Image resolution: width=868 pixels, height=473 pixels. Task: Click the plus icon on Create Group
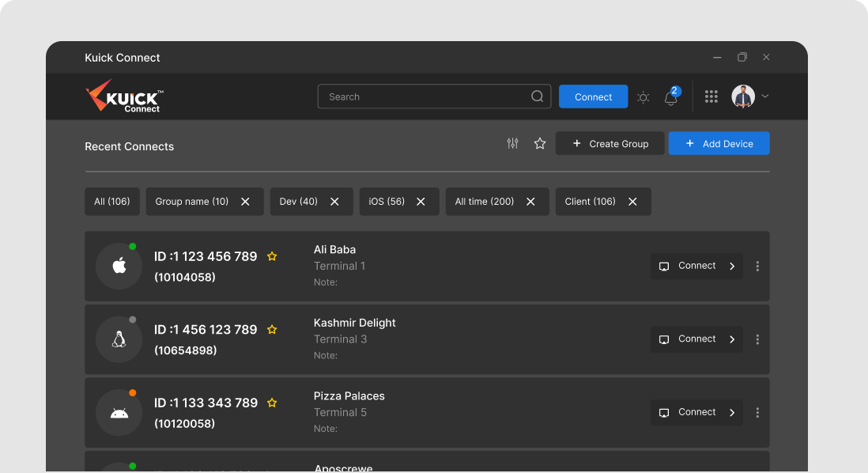[576, 143]
